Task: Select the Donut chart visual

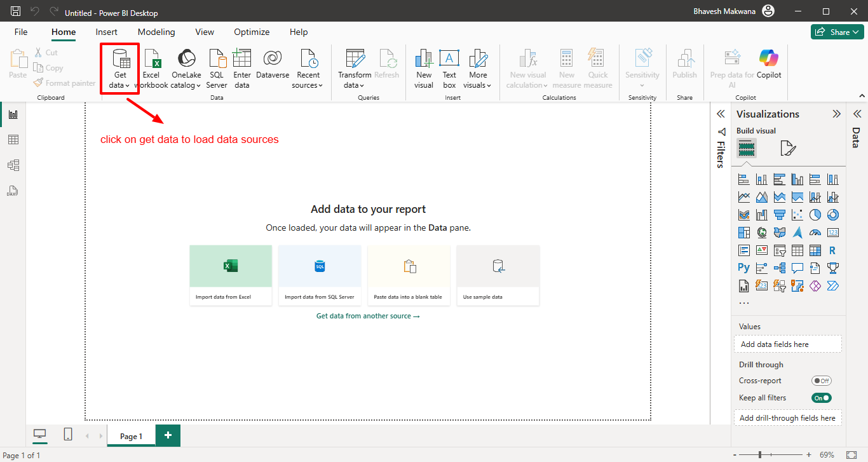Action: tap(832, 215)
